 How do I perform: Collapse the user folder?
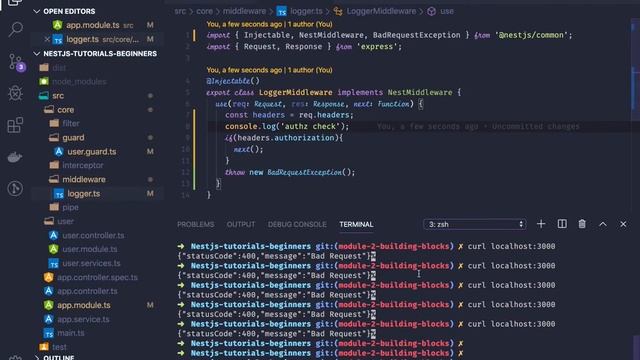(x=65, y=221)
